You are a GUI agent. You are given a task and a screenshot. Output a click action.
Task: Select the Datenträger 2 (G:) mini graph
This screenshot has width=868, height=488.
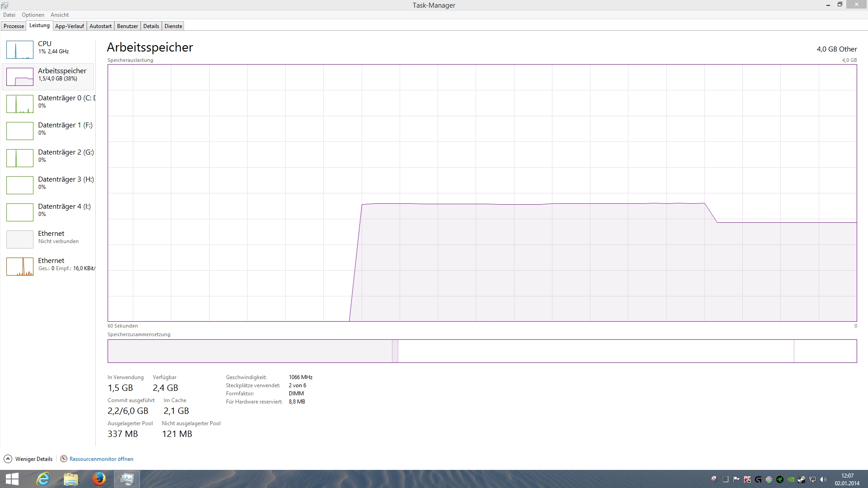(x=20, y=158)
